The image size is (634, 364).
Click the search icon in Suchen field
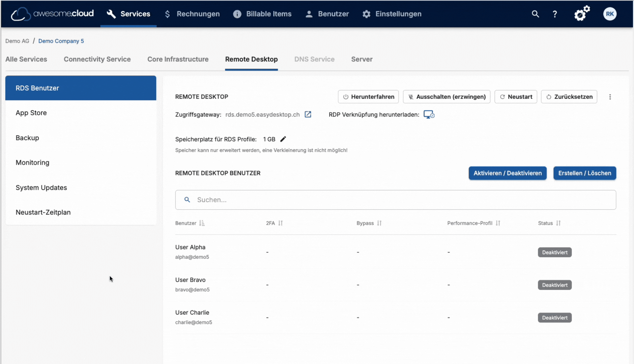pos(187,200)
